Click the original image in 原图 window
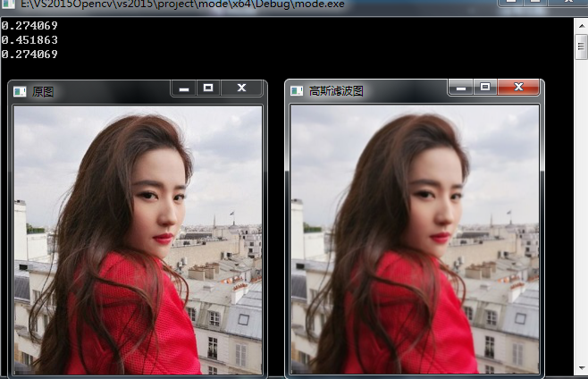588x379 pixels. (x=138, y=240)
